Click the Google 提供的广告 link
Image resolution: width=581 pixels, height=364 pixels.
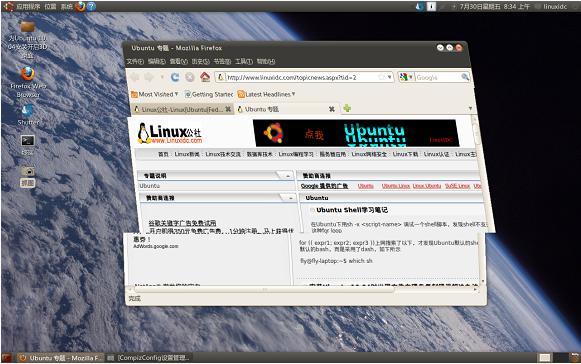click(x=324, y=186)
